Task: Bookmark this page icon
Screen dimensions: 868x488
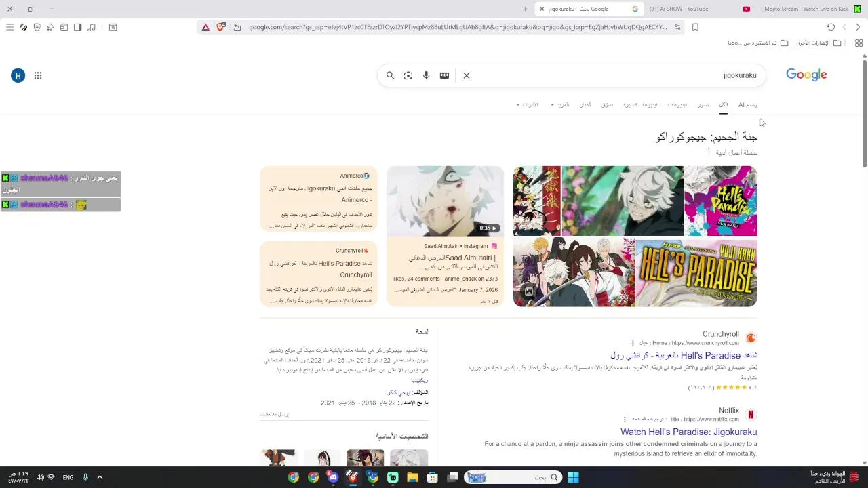Action: pos(695,27)
